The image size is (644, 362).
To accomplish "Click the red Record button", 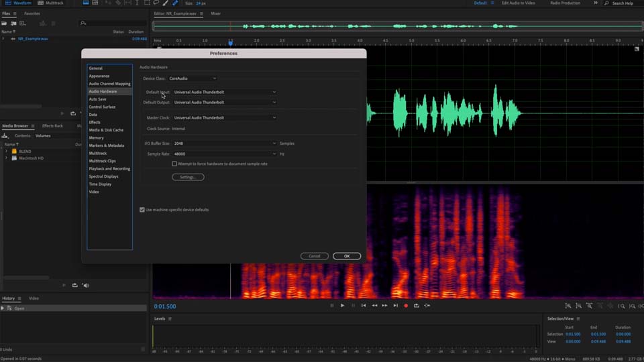I will point(406,306).
